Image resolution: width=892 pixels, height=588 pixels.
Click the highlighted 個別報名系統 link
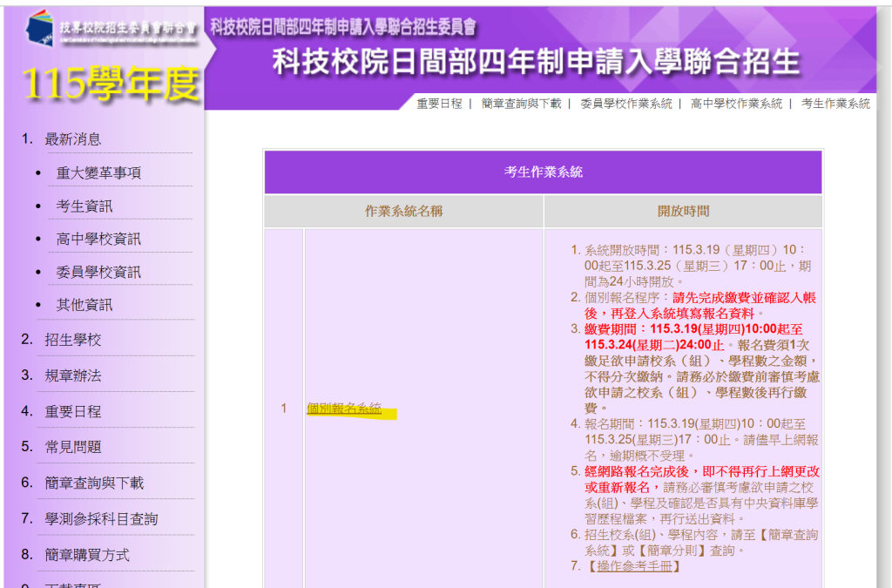click(344, 409)
